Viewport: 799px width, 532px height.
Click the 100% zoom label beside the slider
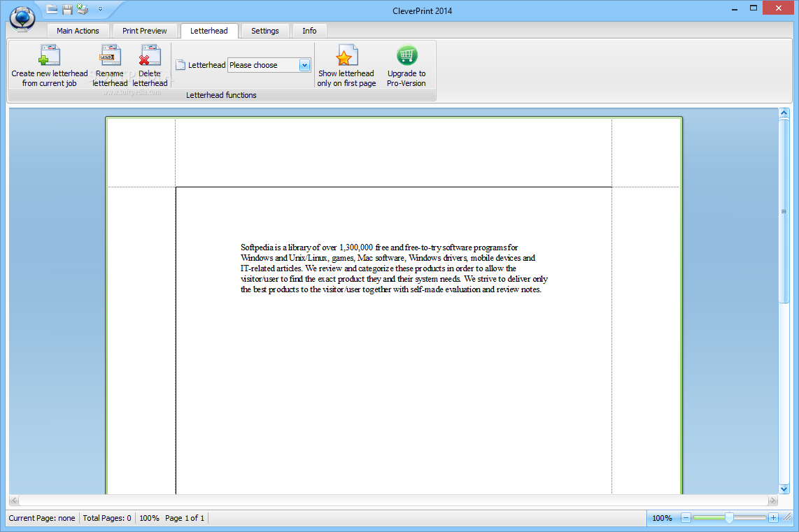662,518
